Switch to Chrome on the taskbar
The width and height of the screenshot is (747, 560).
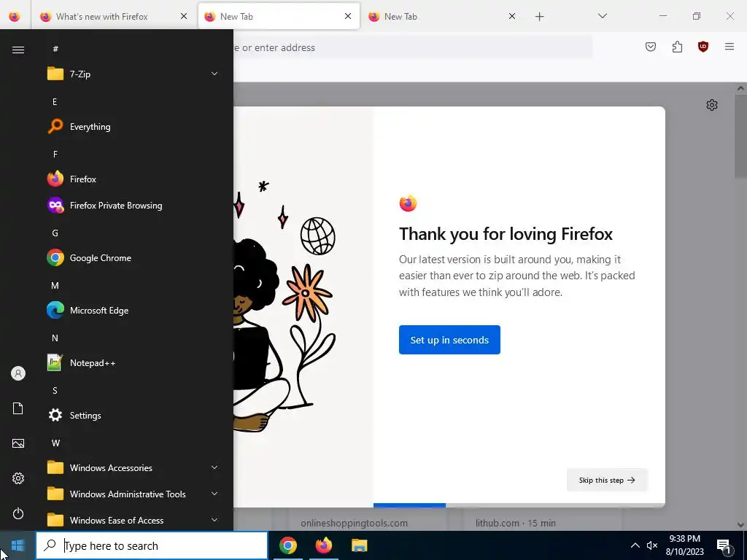(287, 545)
